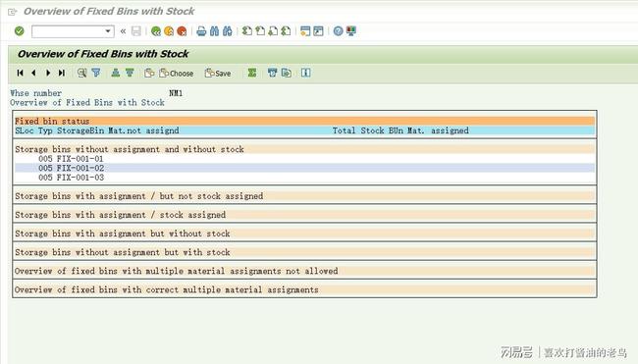Click the Save layout button
This screenshot has width=638, height=364.
218,74
